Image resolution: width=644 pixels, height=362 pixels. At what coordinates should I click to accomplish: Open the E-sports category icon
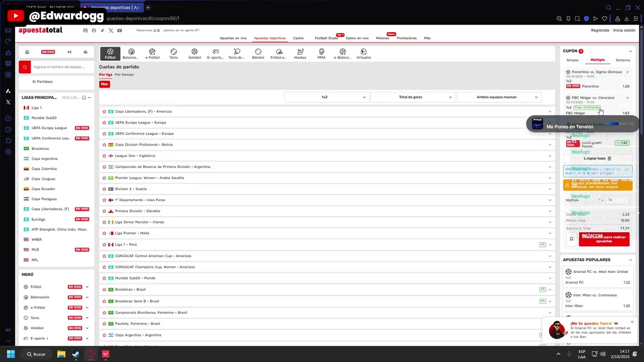[215, 54]
